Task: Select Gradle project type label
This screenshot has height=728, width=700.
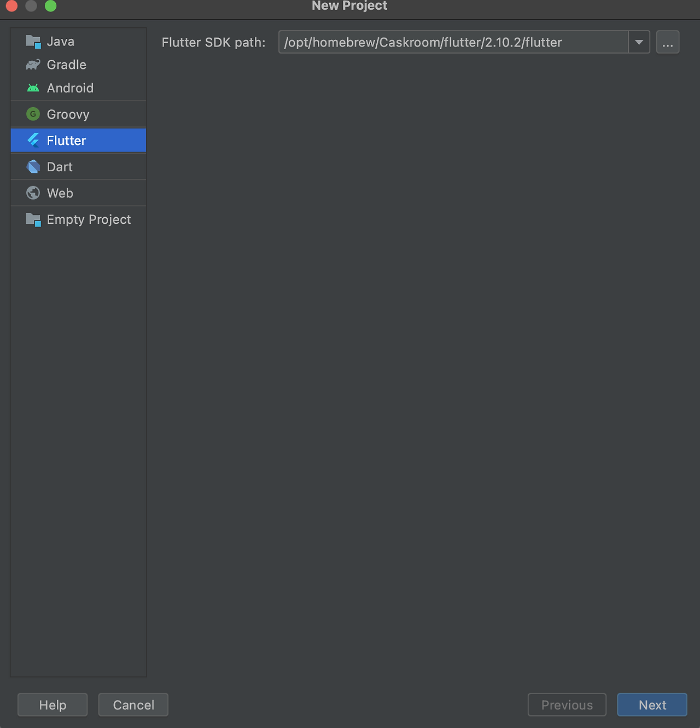Action: tap(67, 65)
